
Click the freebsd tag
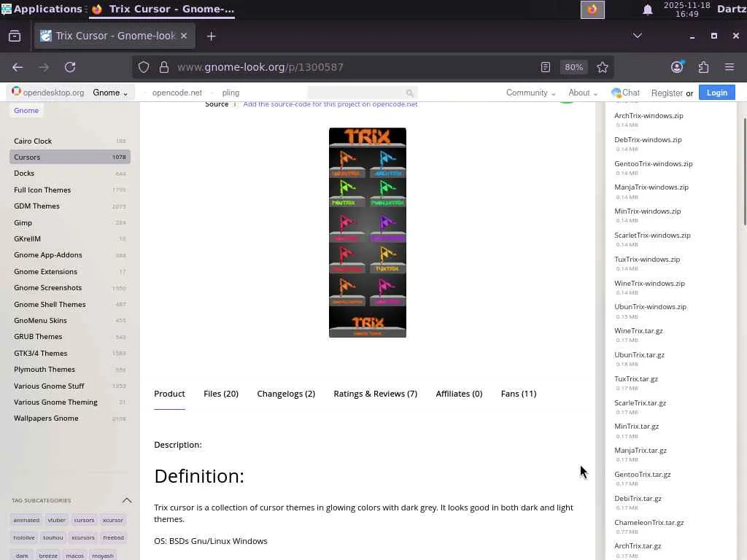pyautogui.click(x=113, y=537)
